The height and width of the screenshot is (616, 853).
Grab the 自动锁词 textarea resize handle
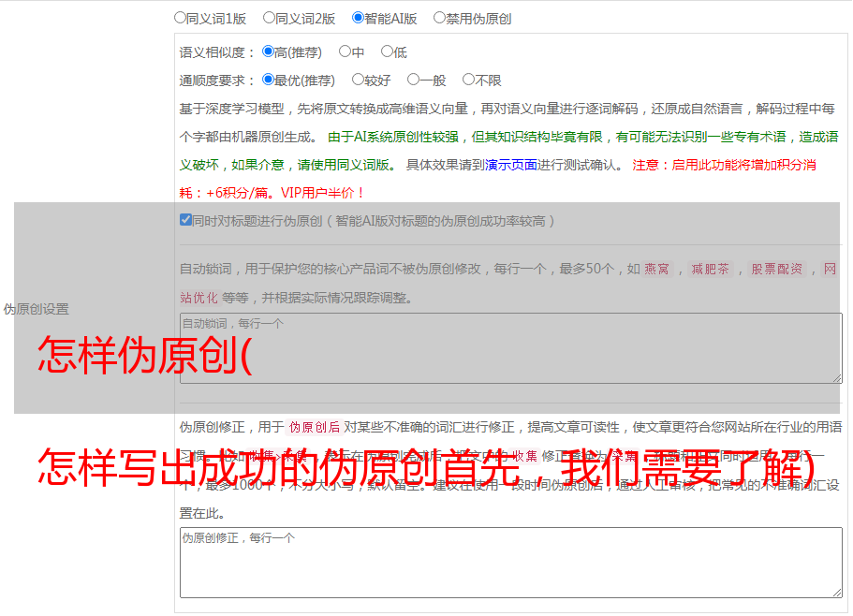pyautogui.click(x=837, y=378)
